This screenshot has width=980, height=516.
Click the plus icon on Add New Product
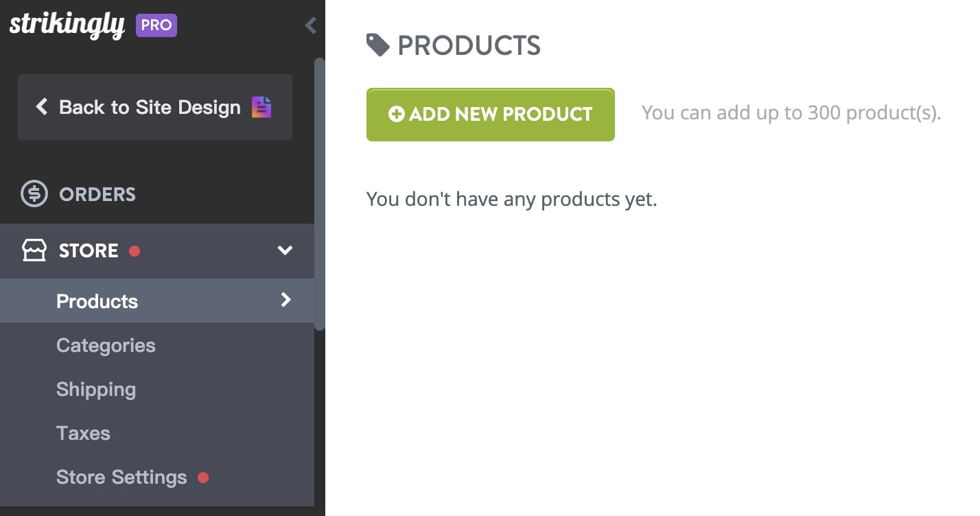coord(397,114)
